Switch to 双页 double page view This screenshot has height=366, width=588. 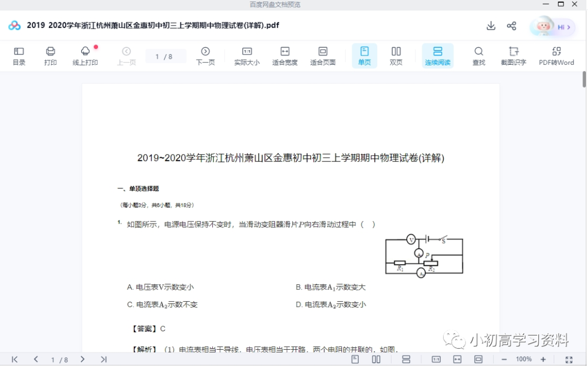396,56
